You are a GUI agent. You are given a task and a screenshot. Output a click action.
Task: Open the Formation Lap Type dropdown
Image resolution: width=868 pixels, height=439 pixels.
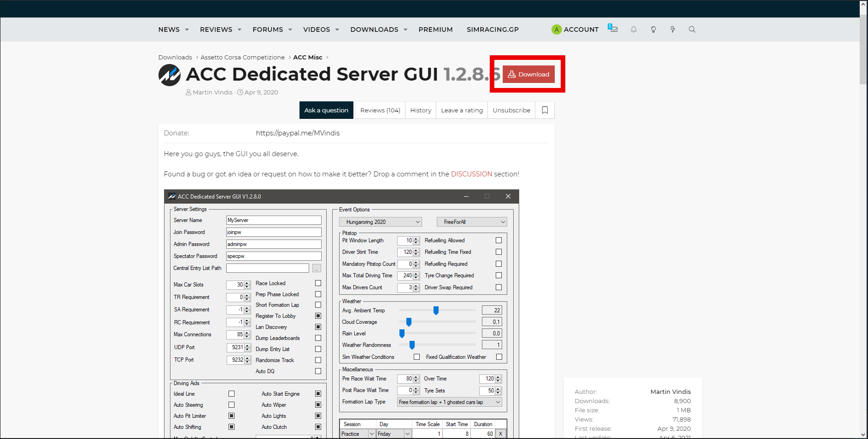click(450, 402)
